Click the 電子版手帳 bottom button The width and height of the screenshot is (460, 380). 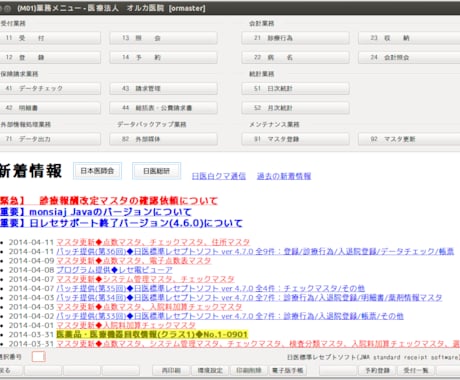point(288,370)
